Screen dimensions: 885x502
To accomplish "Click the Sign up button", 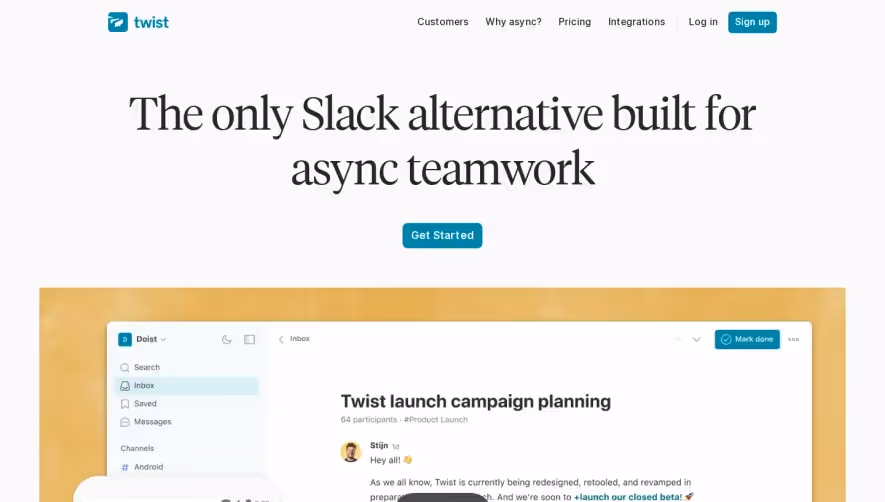I will click(752, 22).
